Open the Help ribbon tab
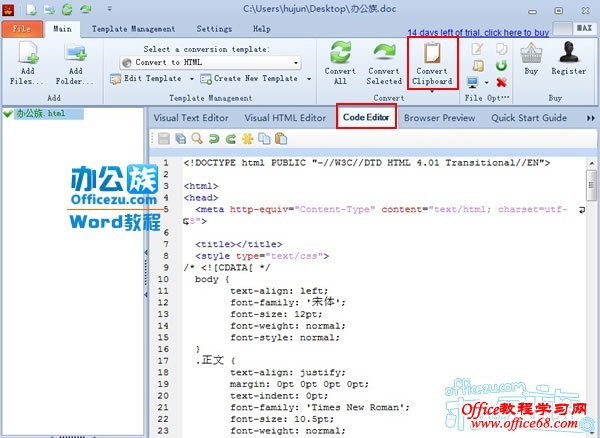Image resolution: width=600 pixels, height=438 pixels. click(262, 29)
